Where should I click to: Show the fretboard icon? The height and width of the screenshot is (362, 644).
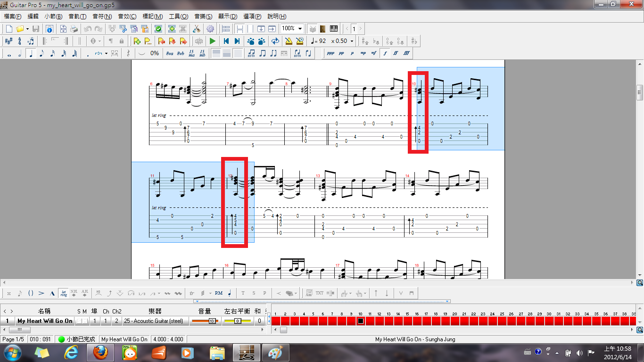pyautogui.click(x=323, y=29)
